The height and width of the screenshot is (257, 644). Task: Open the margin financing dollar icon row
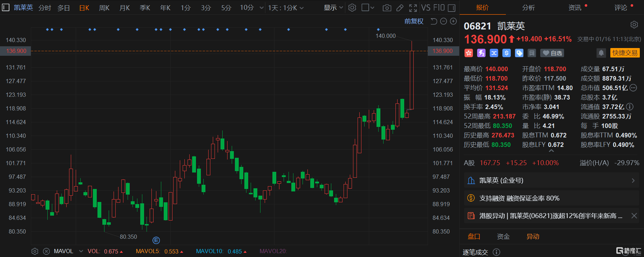[551, 198]
